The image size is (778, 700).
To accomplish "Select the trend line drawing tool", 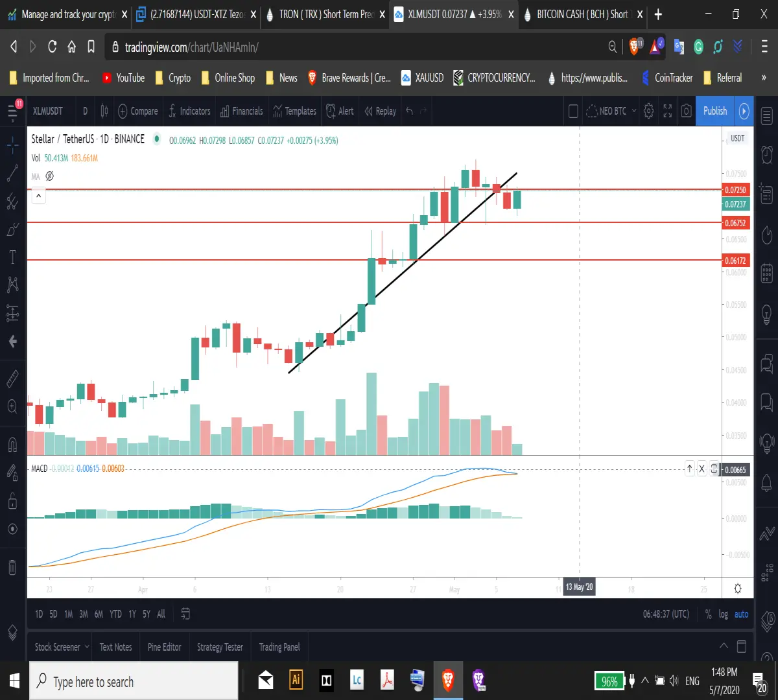I will pyautogui.click(x=12, y=173).
